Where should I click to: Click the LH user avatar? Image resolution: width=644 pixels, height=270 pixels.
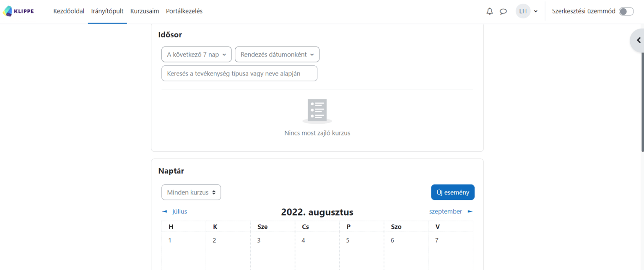pos(523,11)
